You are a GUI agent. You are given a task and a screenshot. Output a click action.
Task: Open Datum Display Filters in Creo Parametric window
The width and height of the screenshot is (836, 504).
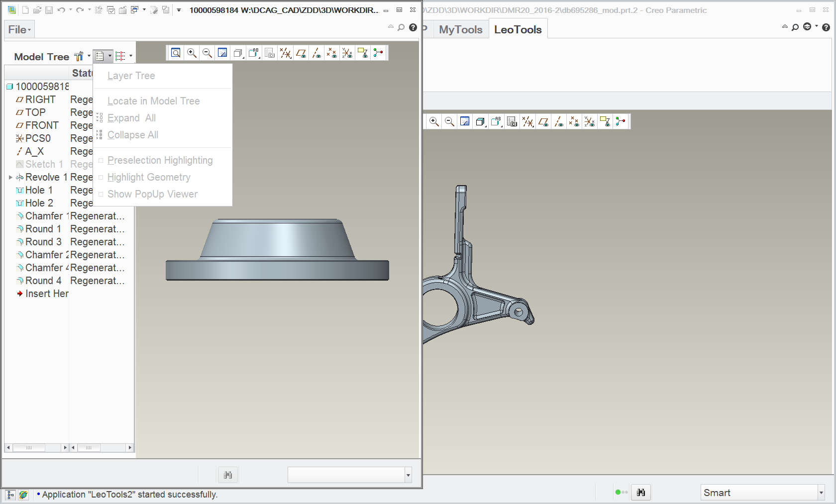527,121
